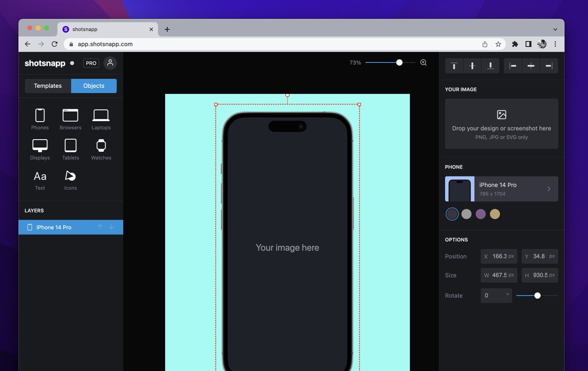The width and height of the screenshot is (588, 371).
Task: Open the user account menu
Action: [110, 63]
